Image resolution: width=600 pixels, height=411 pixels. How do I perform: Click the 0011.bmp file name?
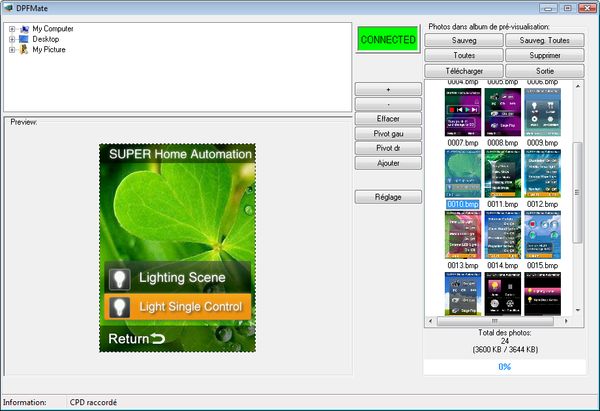click(x=502, y=204)
